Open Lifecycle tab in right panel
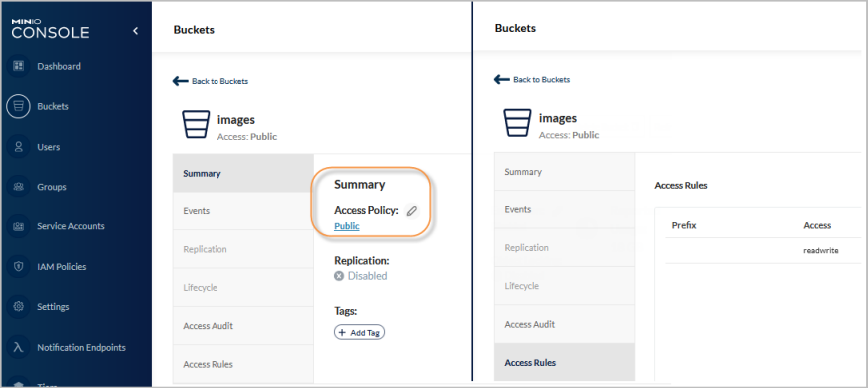Image resolution: width=868 pixels, height=388 pixels. pos(564,286)
